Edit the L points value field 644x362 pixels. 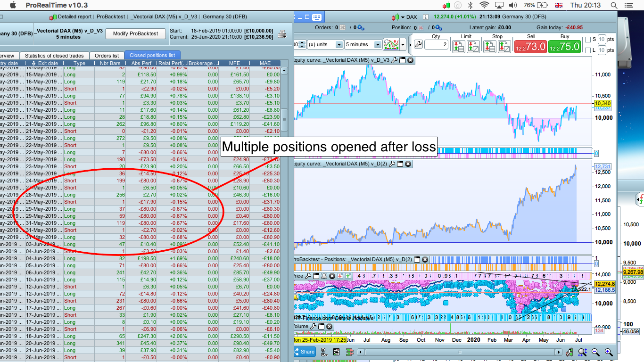click(x=602, y=50)
